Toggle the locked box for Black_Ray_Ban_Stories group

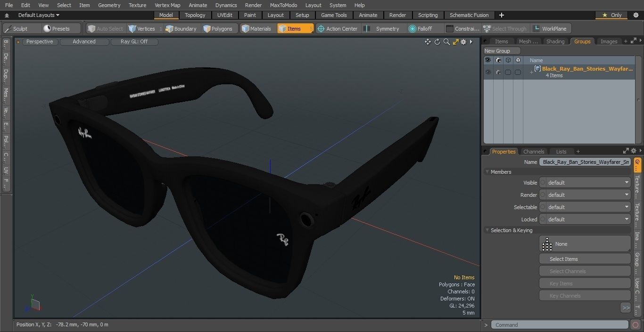click(518, 72)
